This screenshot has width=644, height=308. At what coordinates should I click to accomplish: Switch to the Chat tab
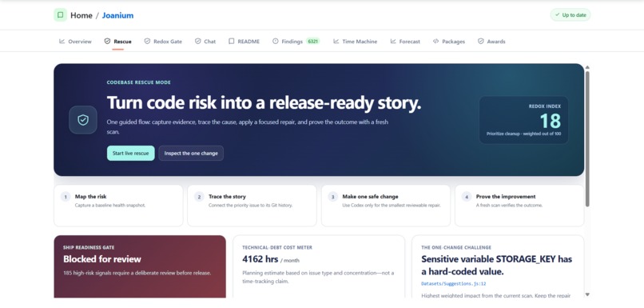[x=205, y=42]
